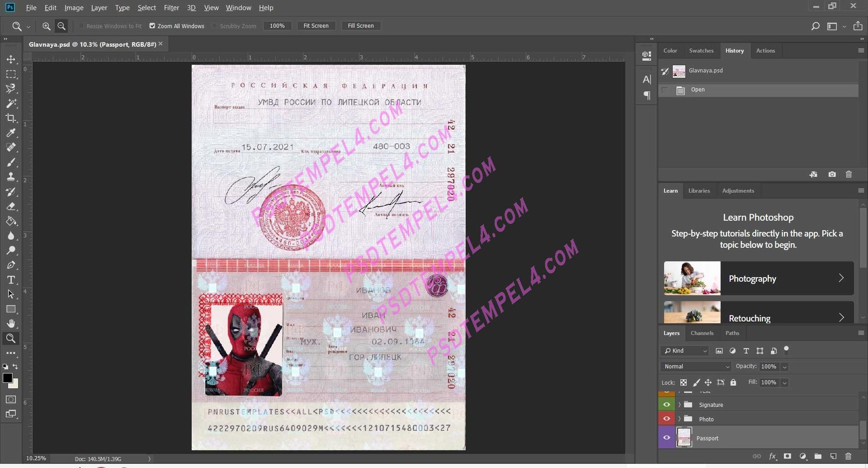Hide the Photo layer group
Viewport: 868px width, 468px height.
tap(667, 419)
